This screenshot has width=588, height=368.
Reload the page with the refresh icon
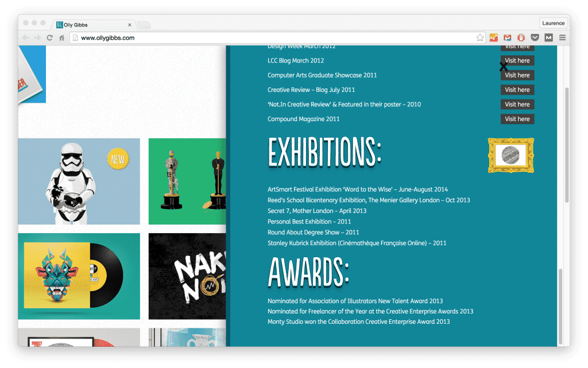pyautogui.click(x=49, y=38)
